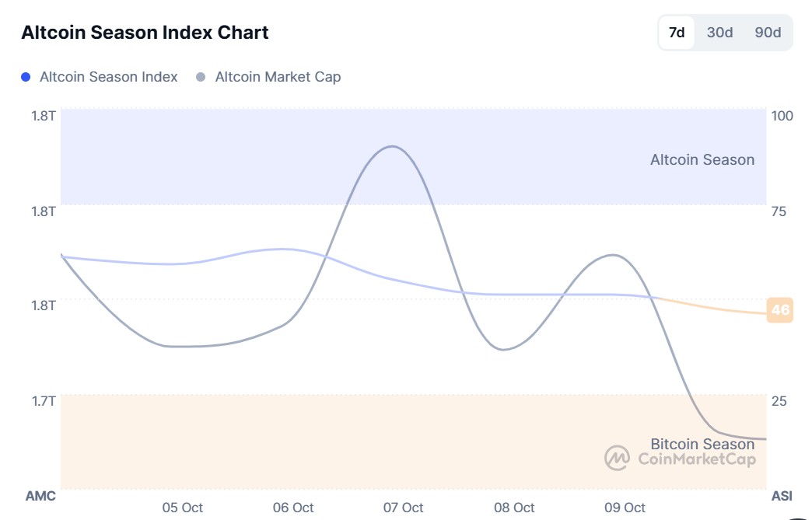Click the 09 Oct date label
The image size is (812, 520).
coord(625,508)
